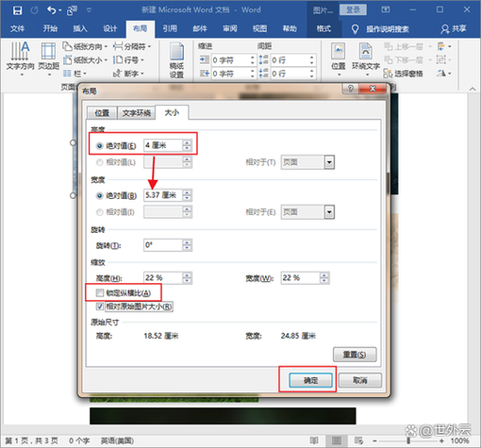
Task: Open the 分隔符 breaks menu
Action: [x=132, y=47]
